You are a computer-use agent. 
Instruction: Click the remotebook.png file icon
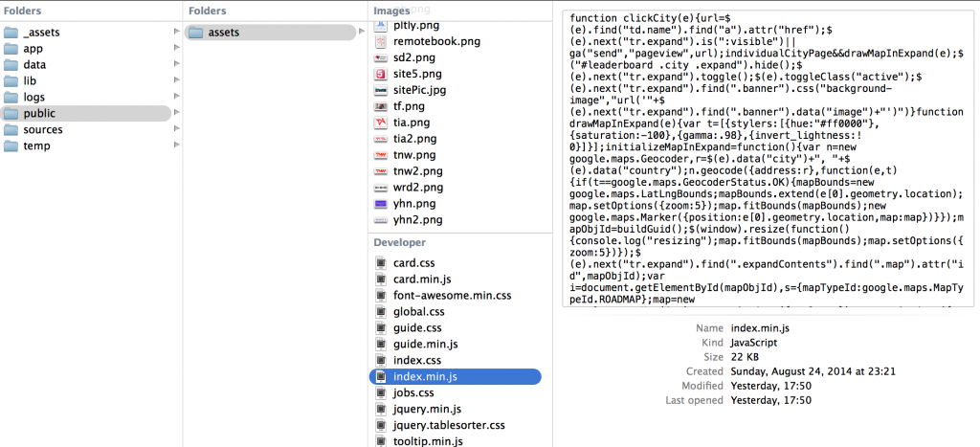(x=381, y=42)
